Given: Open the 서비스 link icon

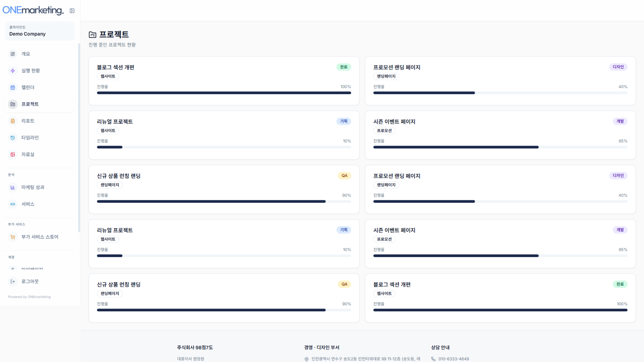Looking at the screenshot, I should click(x=13, y=204).
